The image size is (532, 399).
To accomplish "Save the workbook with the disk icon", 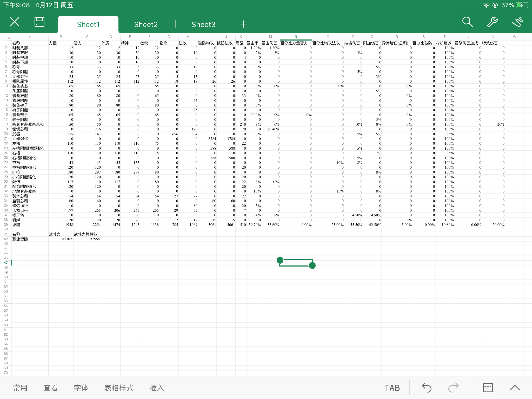I will 39,22.
